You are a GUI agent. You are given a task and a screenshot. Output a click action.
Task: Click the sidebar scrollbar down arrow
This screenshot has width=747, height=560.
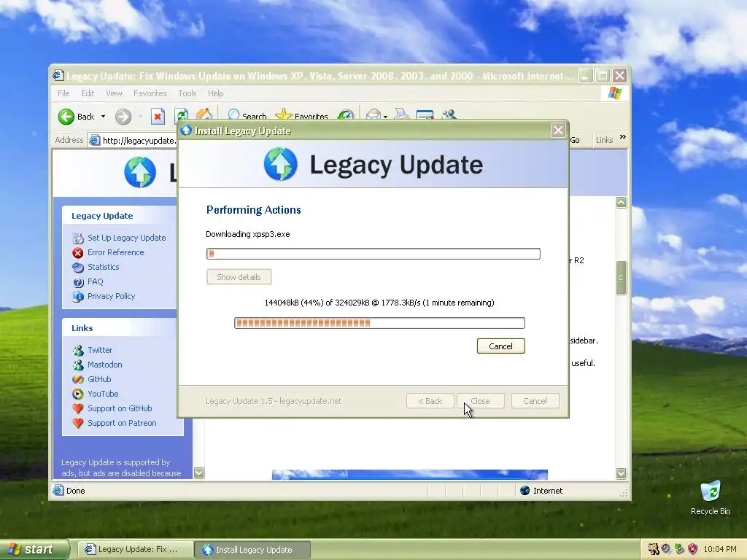tap(199, 472)
